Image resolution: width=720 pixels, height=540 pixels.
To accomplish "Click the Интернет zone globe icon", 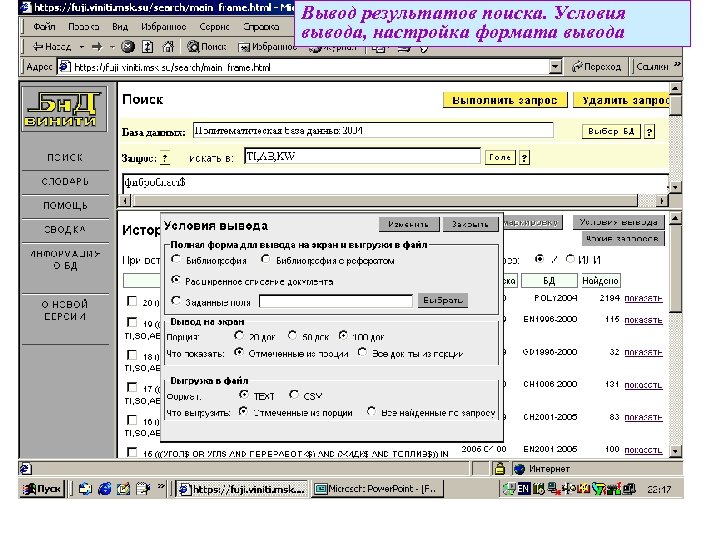I will point(519,469).
